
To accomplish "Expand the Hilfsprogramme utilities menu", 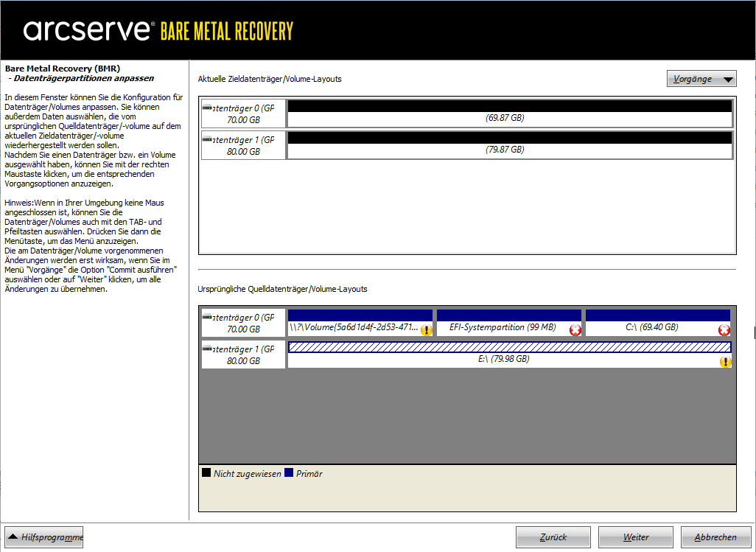I will coord(44,537).
